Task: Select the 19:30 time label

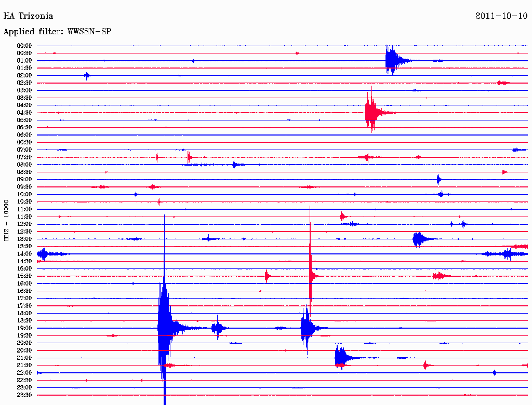Action: coord(24,336)
